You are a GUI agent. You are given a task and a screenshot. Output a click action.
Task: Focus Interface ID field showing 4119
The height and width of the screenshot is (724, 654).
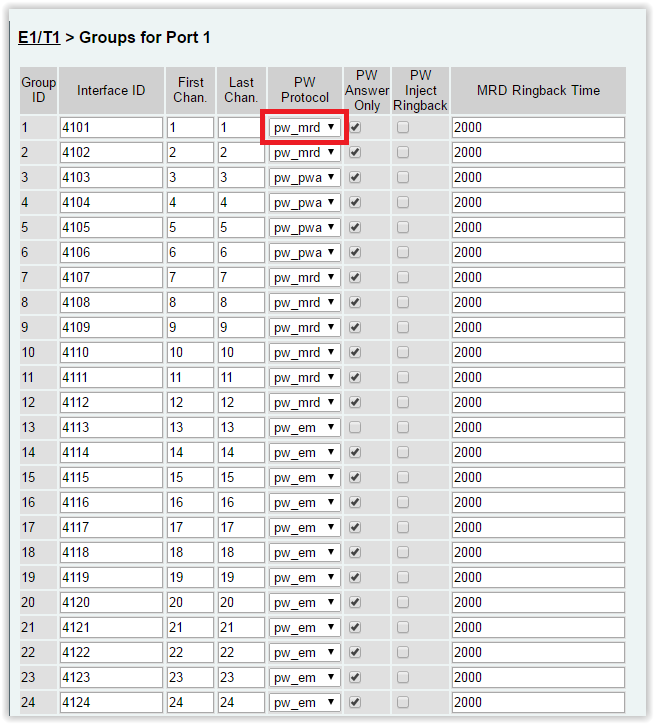(x=111, y=578)
